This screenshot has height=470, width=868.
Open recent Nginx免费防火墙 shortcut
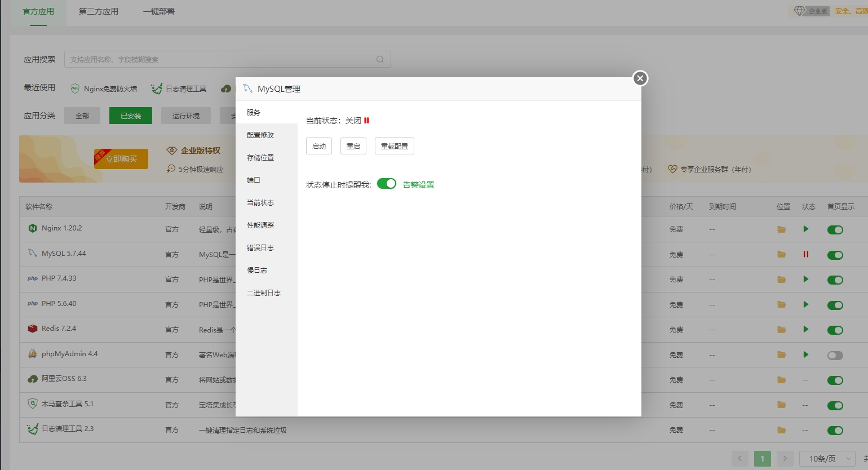(104, 88)
